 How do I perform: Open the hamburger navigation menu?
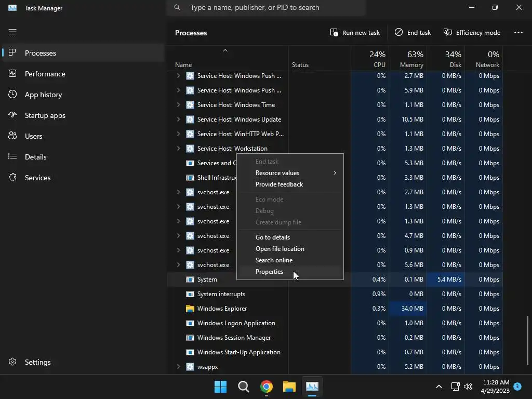click(12, 32)
